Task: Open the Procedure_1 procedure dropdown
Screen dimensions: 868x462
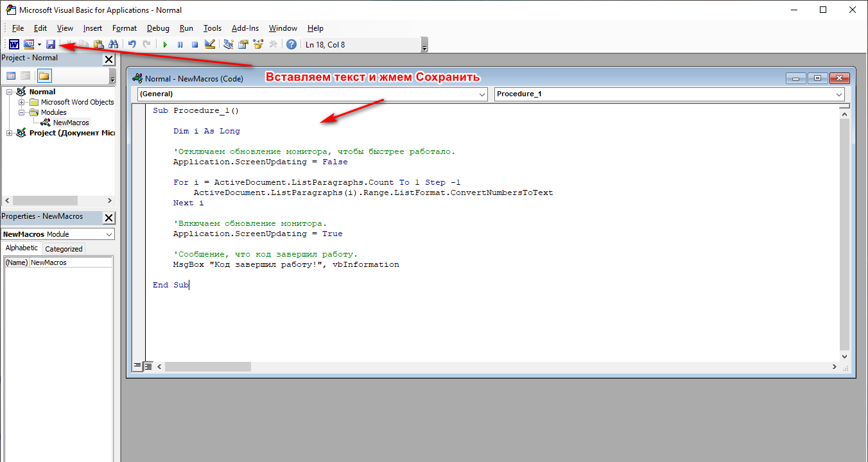Action: 839,94
